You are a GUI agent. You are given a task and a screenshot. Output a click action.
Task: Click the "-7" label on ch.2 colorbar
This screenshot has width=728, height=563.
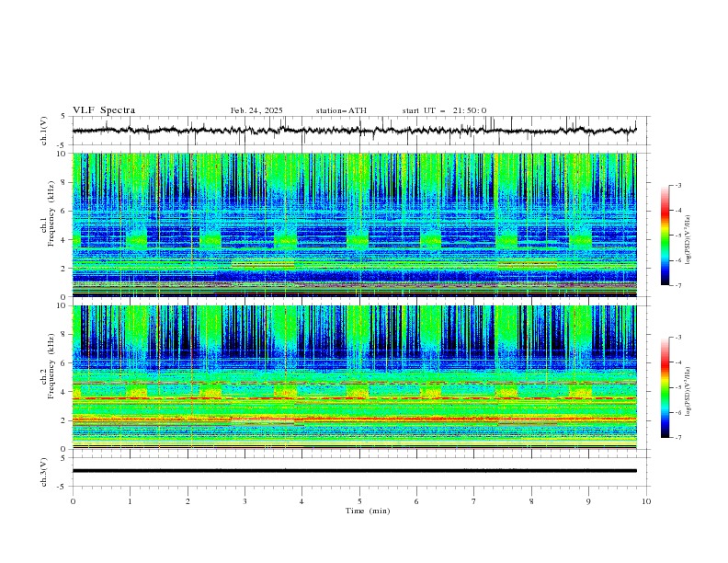pos(677,437)
